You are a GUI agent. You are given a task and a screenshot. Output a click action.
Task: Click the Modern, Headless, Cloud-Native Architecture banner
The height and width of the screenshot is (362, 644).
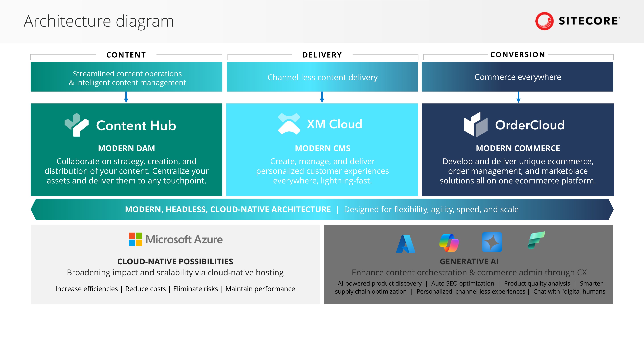tap(322, 209)
